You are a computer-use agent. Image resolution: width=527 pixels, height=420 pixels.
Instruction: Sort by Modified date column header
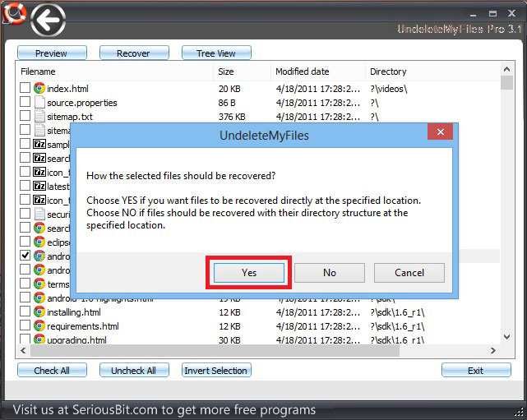pyautogui.click(x=318, y=72)
